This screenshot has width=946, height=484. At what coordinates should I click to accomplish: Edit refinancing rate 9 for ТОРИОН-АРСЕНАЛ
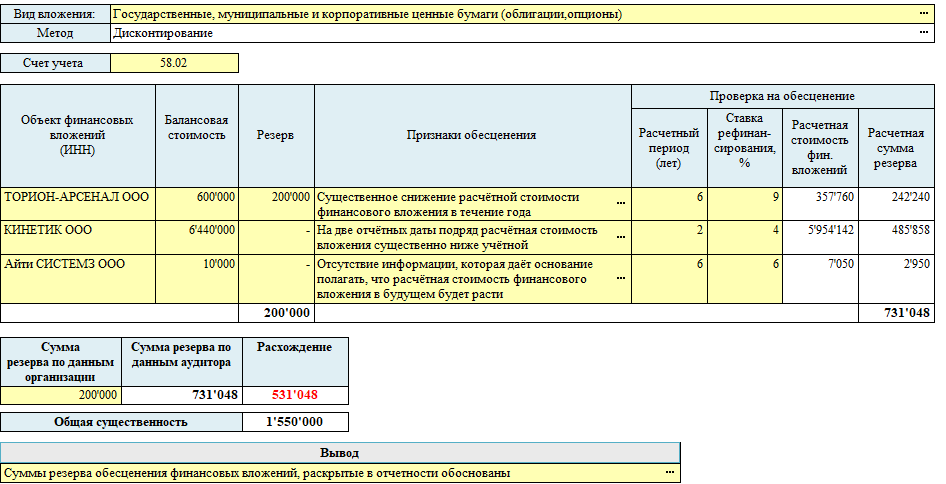743,197
